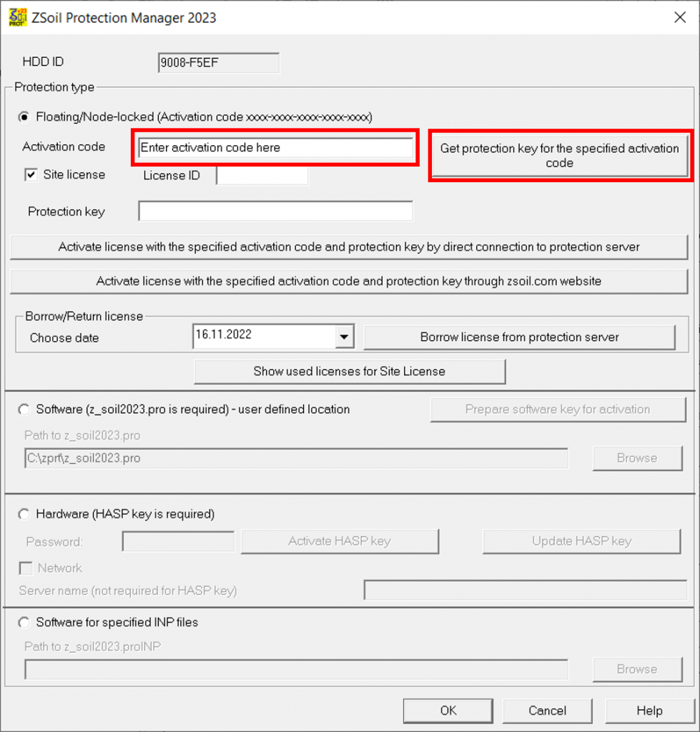Activate license by direct connection to server
Image resolution: width=700 pixels, height=732 pixels.
(349, 247)
